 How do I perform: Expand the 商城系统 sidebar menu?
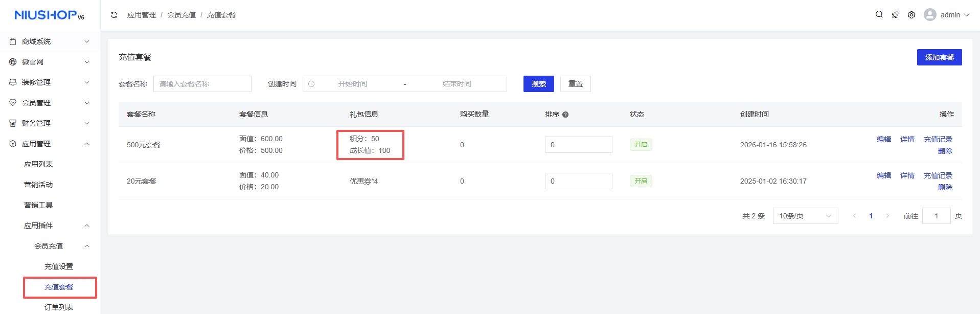point(50,41)
